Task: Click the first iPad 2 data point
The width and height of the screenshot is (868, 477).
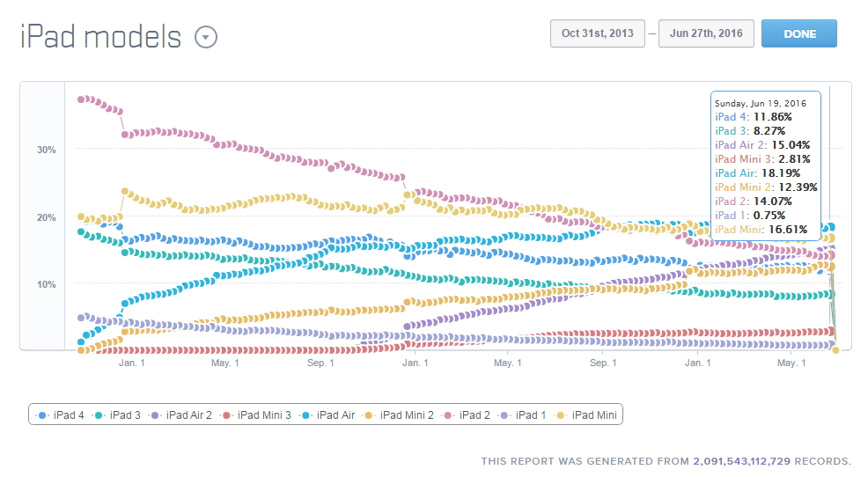Action: [81, 99]
